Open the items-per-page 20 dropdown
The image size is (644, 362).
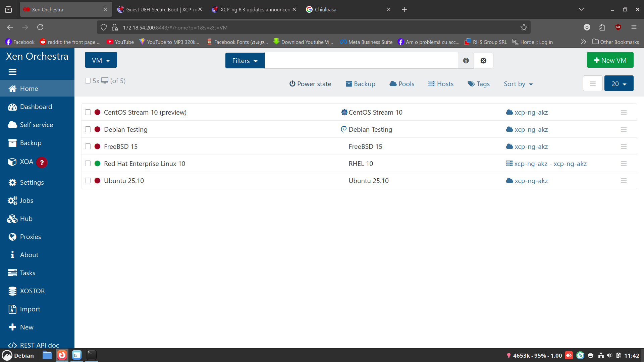pyautogui.click(x=619, y=84)
